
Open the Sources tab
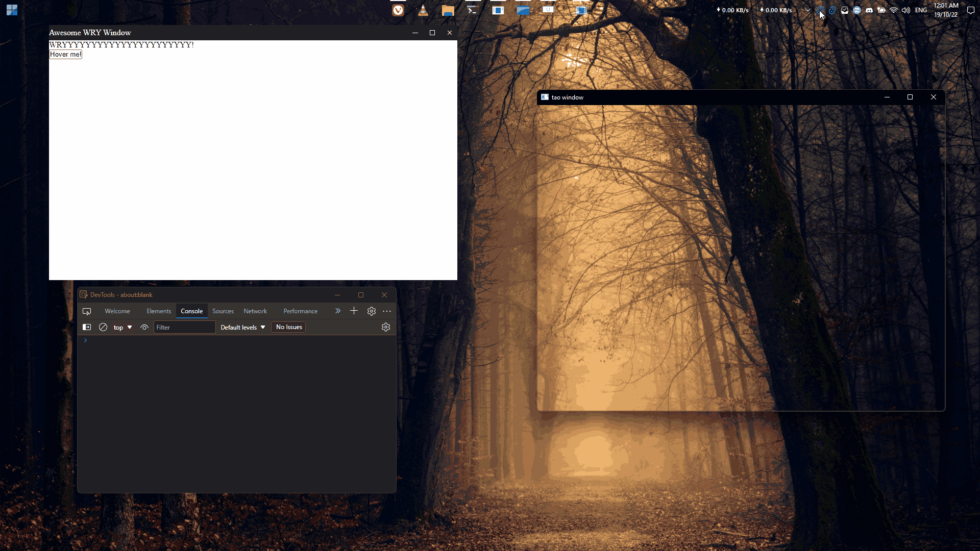tap(223, 311)
